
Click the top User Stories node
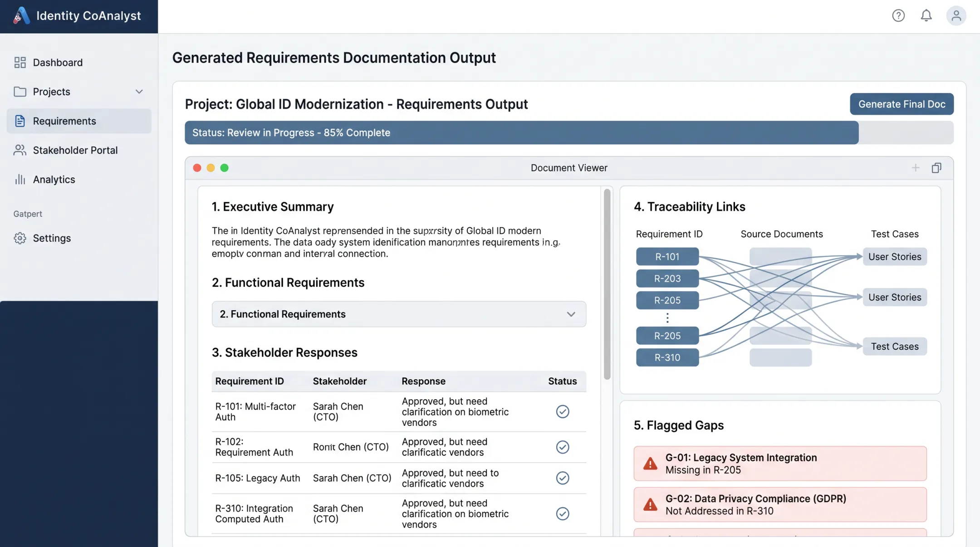(x=895, y=257)
